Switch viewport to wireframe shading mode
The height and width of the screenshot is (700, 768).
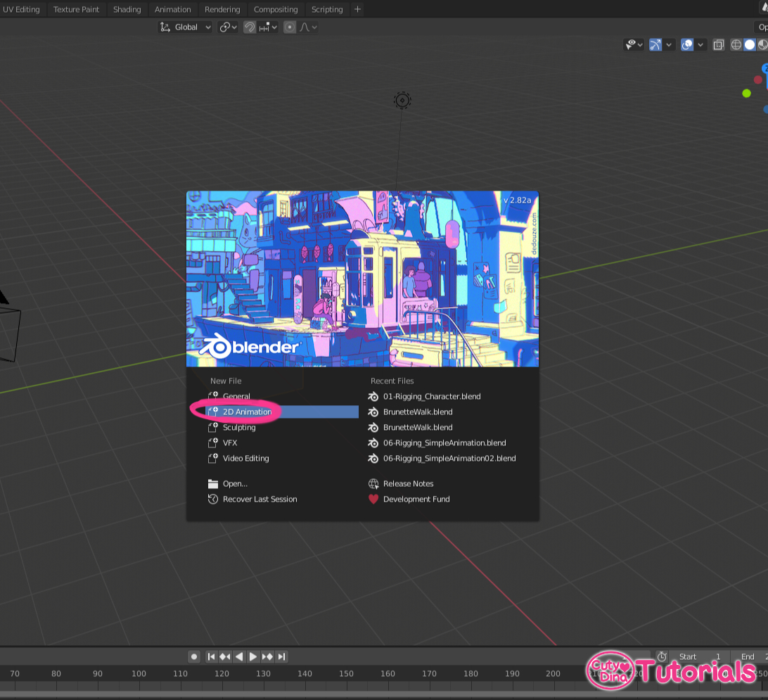[x=736, y=44]
